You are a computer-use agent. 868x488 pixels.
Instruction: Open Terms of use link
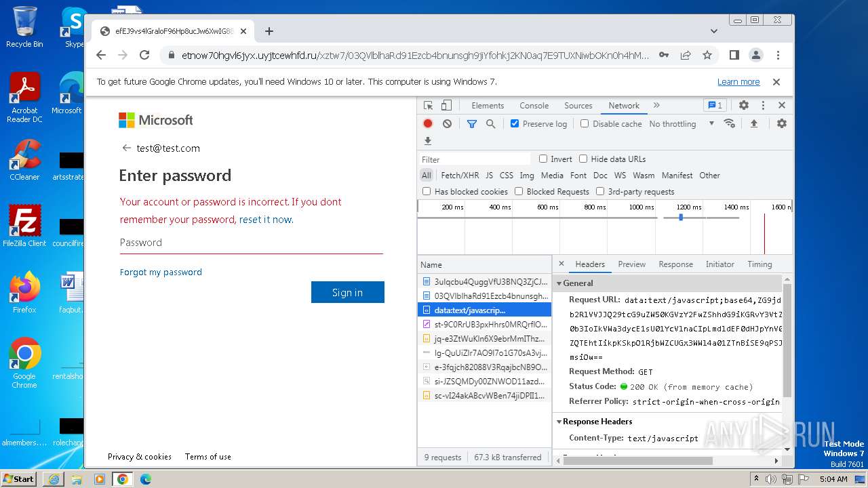point(208,457)
